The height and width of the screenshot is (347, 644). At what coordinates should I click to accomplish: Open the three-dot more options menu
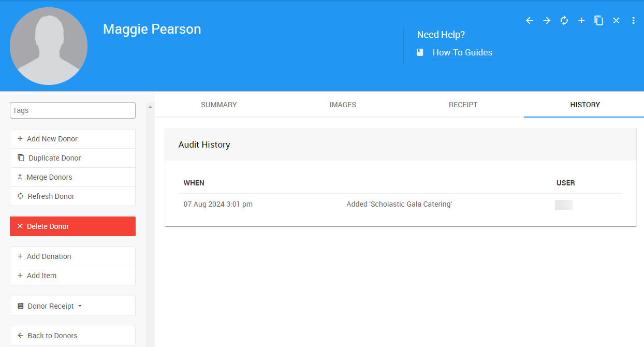click(633, 21)
